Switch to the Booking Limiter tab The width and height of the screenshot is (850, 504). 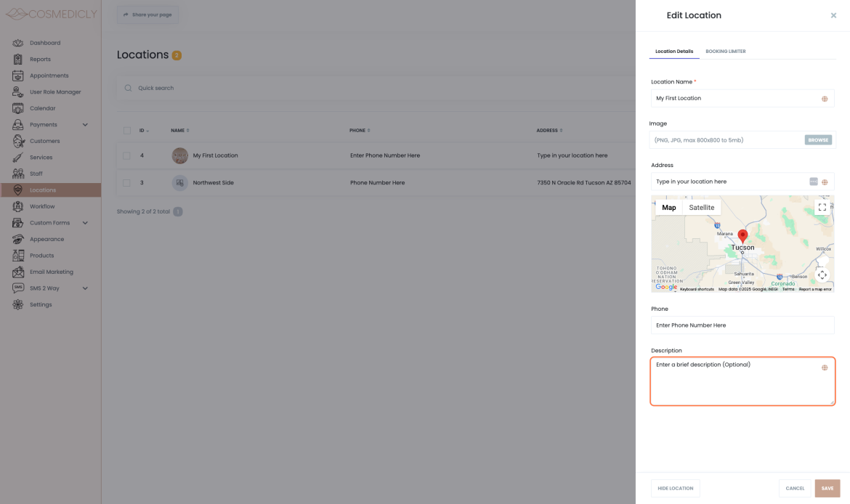coord(725,52)
